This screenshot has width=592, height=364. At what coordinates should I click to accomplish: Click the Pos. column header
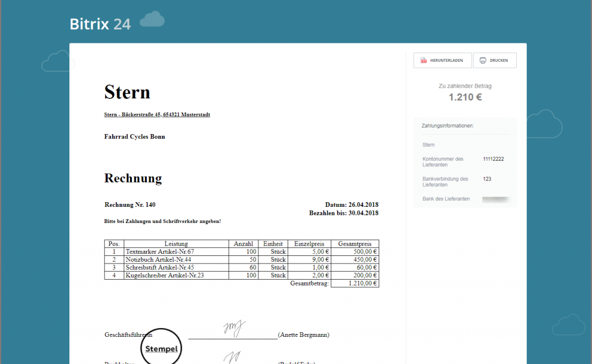pyautogui.click(x=114, y=244)
